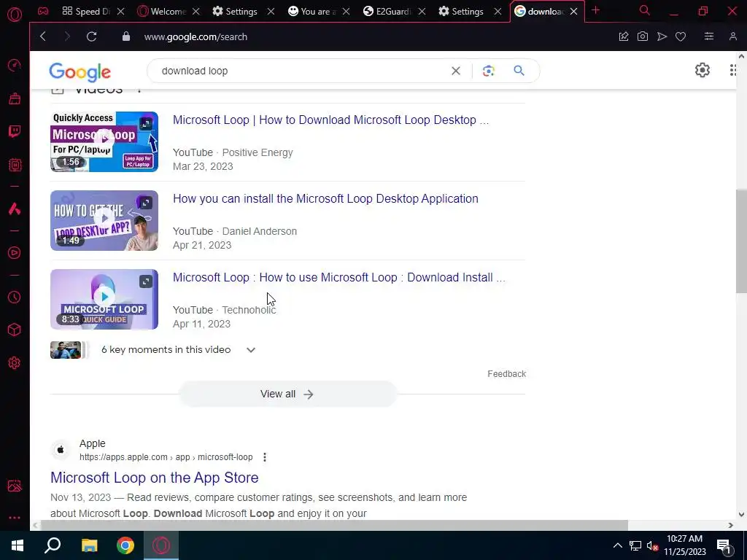Screen dimensions: 747x560
Task: Switch to the You are a tab
Action: coord(312,12)
